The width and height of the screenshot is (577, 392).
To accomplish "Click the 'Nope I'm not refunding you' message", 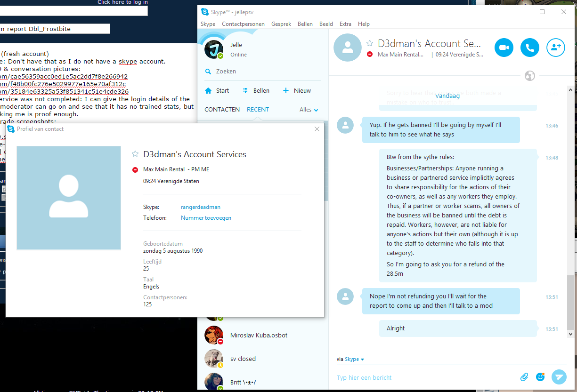I will click(x=441, y=301).
